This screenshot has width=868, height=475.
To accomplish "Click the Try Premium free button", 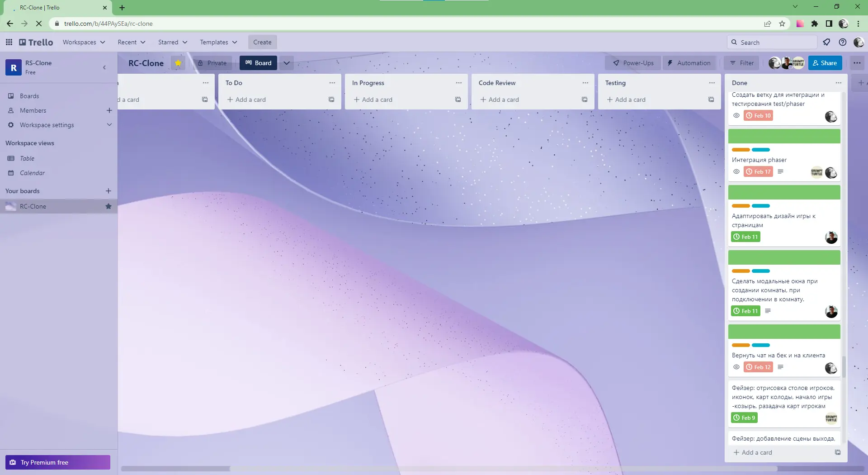I will 57,462.
